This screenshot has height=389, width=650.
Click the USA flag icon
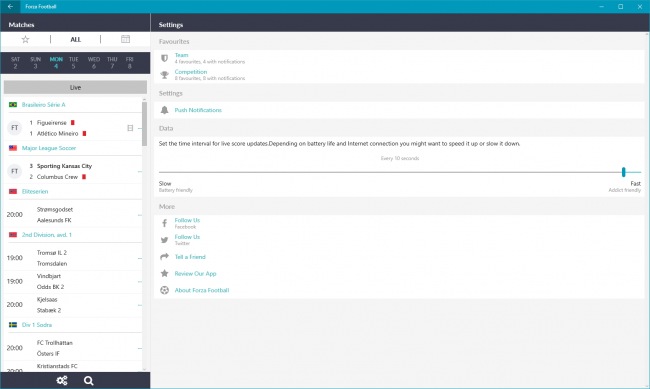click(x=13, y=148)
